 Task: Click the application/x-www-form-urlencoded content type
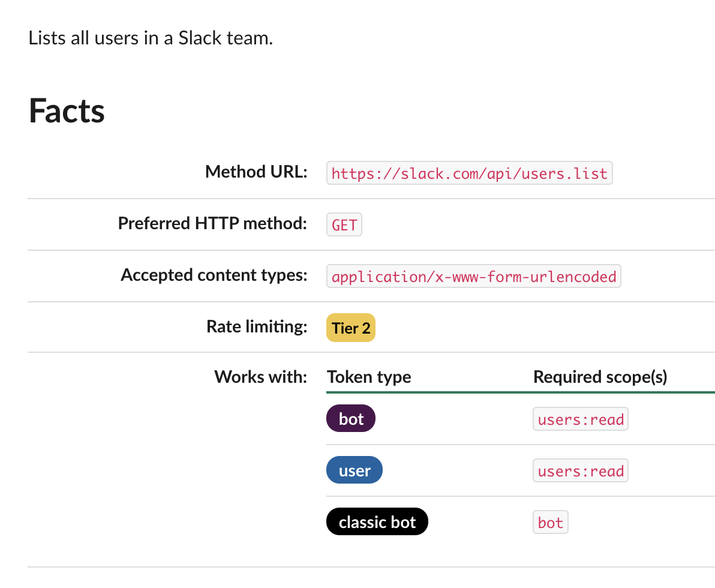(474, 277)
